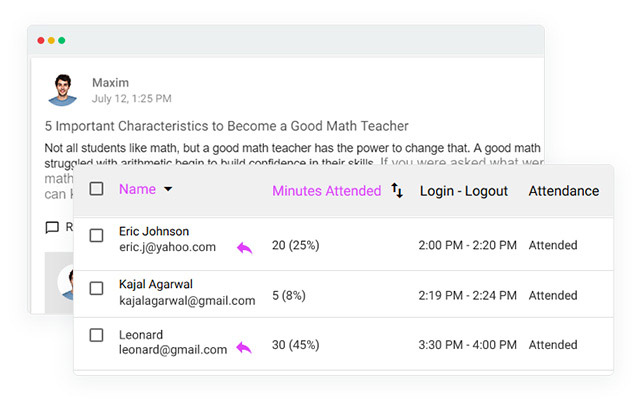Screen dimensions: 640x410
Task: Check the box for Eric Johnson
Action: [x=96, y=236]
